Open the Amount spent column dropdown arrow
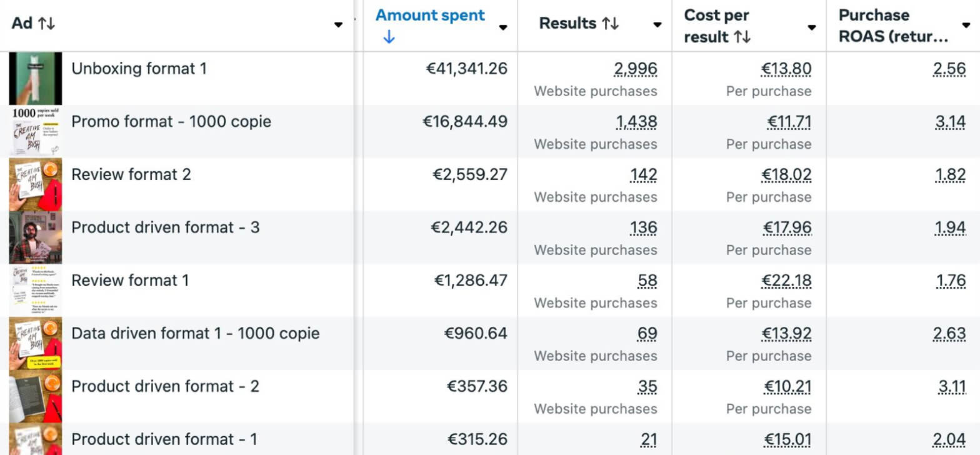 click(x=503, y=27)
